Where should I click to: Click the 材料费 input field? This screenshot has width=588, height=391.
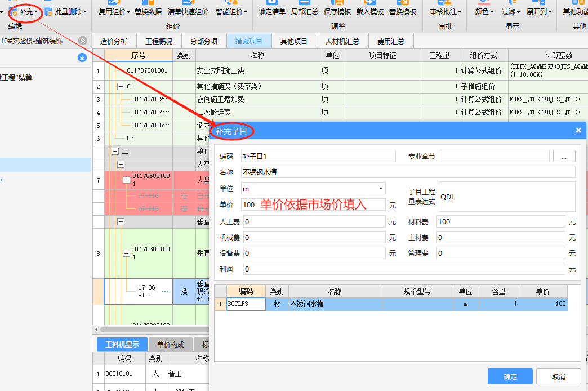click(501, 221)
